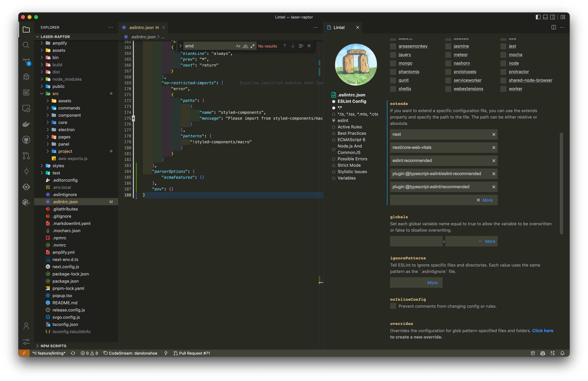This screenshot has width=588, height=381.
Task: Toggle Use Regular Expression in find widget
Action: [x=252, y=46]
